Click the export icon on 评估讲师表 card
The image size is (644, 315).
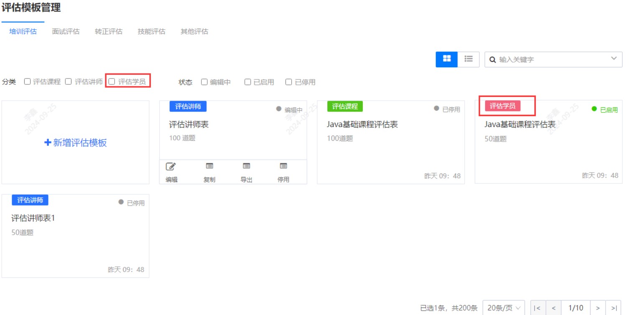[x=247, y=166]
